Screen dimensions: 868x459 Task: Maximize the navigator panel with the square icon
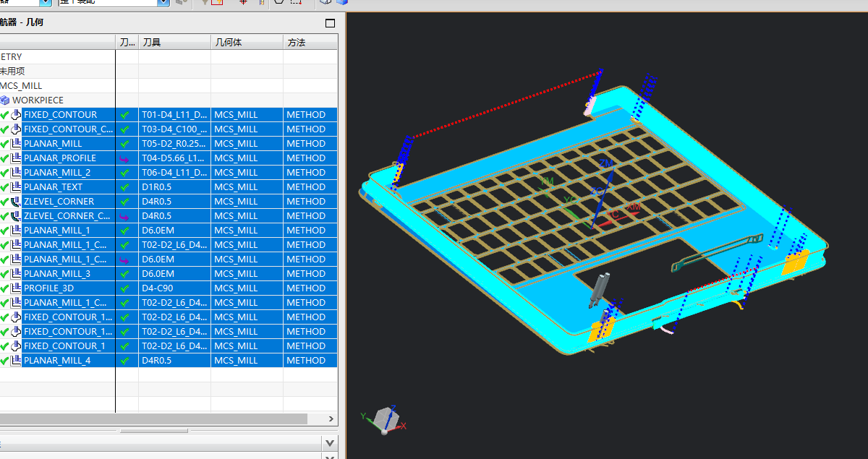pos(331,23)
